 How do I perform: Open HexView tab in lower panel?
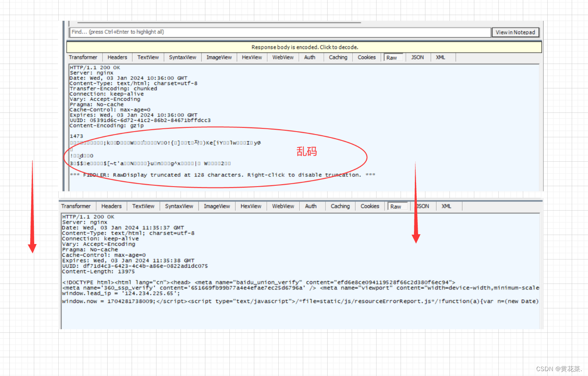coord(251,206)
